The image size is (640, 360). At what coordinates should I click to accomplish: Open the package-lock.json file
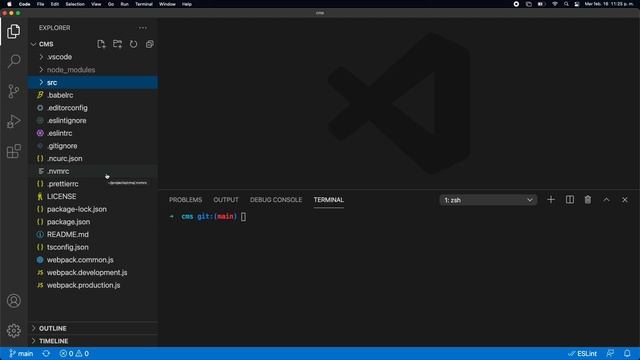(93, 209)
